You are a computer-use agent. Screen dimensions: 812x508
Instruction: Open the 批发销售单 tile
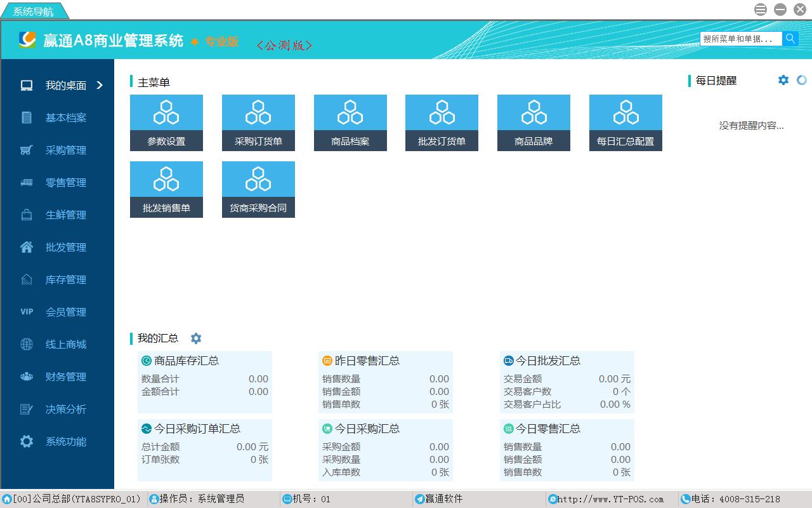[166, 189]
